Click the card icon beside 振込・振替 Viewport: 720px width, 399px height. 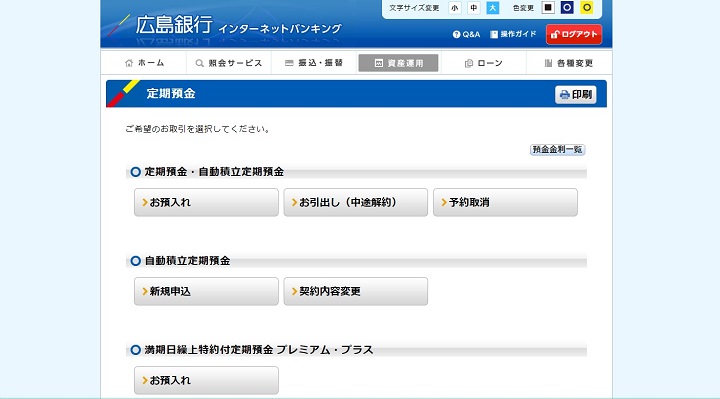click(289, 63)
